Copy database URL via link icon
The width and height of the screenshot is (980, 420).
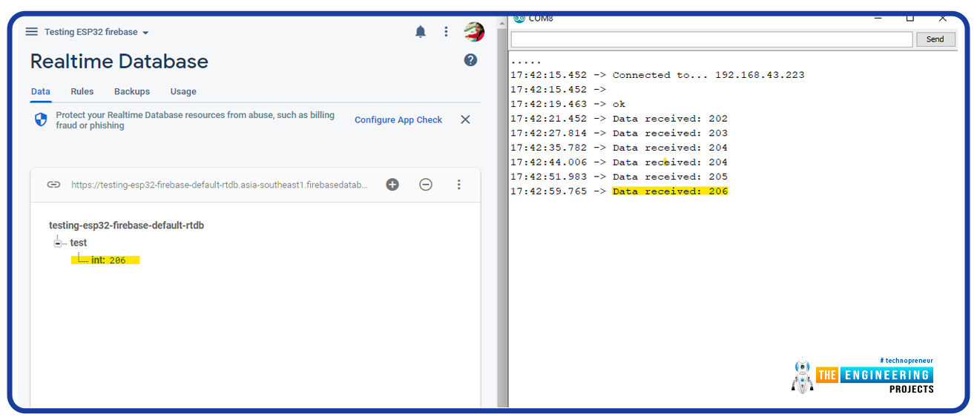[x=53, y=185]
